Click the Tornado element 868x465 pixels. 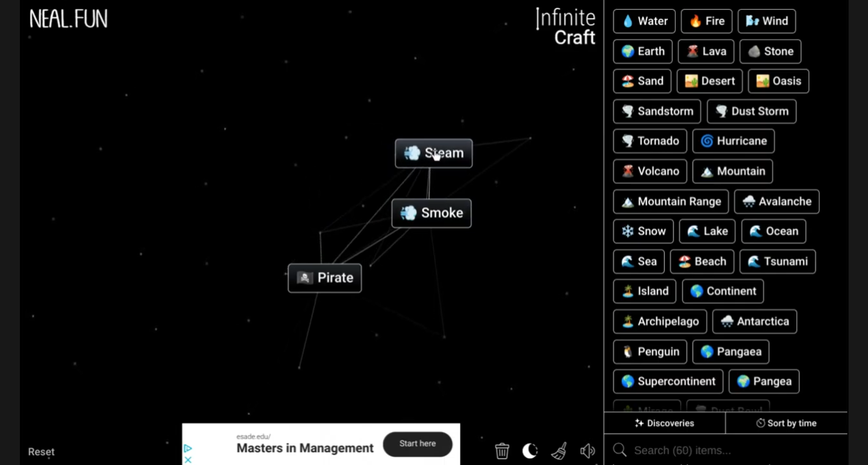click(x=650, y=141)
